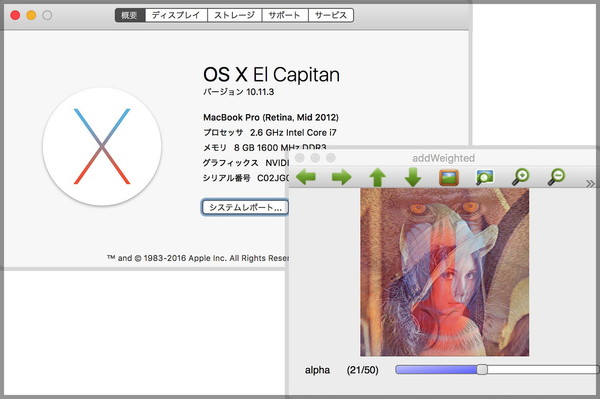Click the empty right part of the alpha slider track
The width and height of the screenshot is (600, 399).
coord(542,370)
